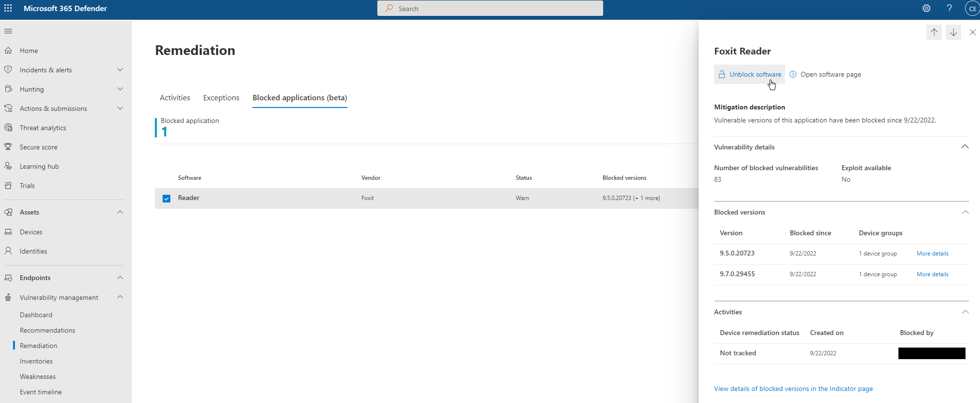
Task: Click the Unblock software button
Action: 749,74
